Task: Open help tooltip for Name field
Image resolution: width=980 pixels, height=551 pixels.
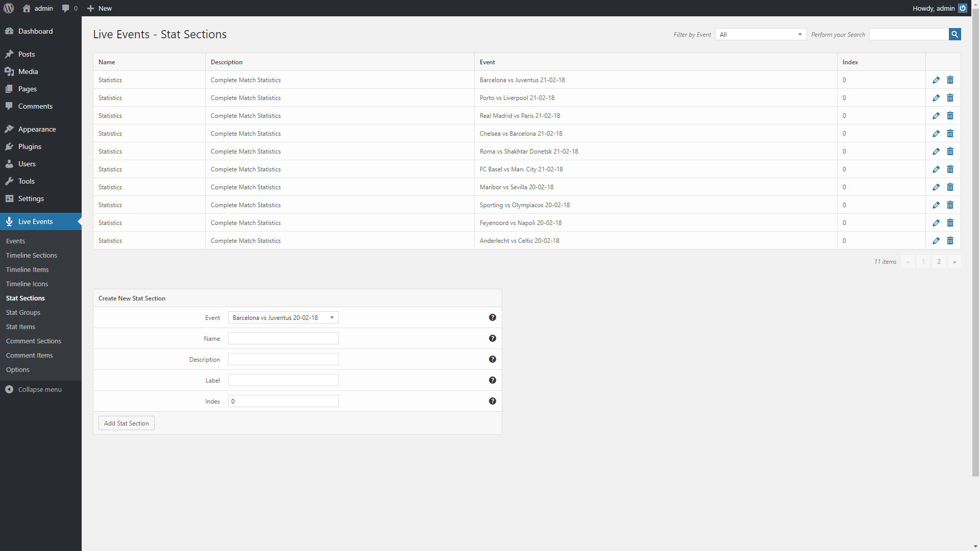Action: (492, 338)
